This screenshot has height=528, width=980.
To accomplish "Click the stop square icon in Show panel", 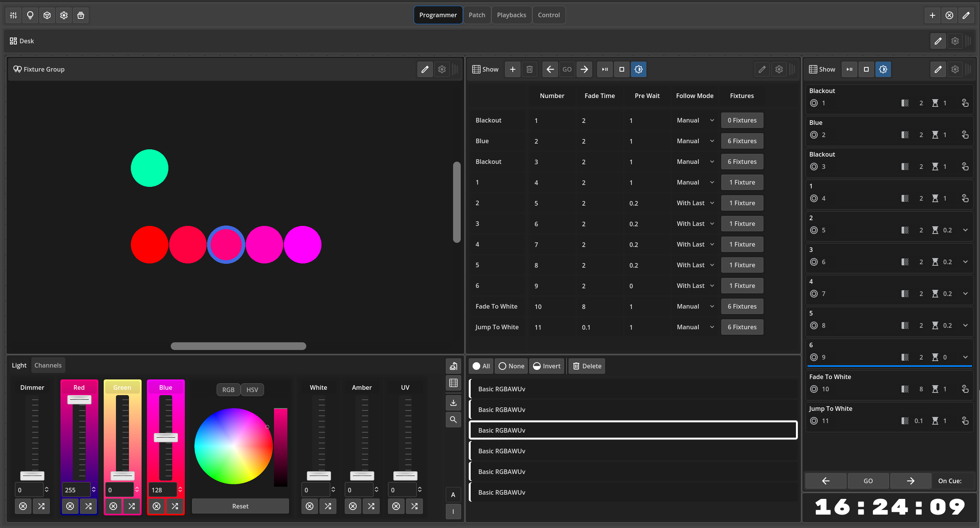I will click(x=621, y=69).
